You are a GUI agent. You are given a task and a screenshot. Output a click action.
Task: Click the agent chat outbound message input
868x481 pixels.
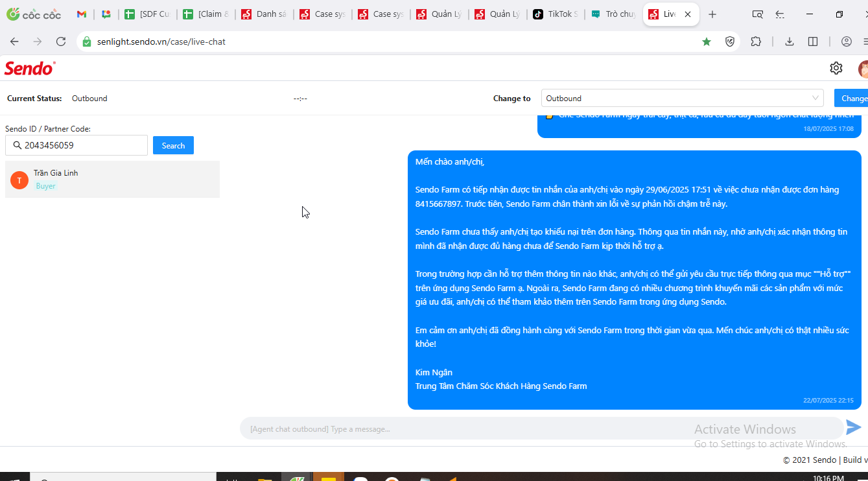(541, 428)
